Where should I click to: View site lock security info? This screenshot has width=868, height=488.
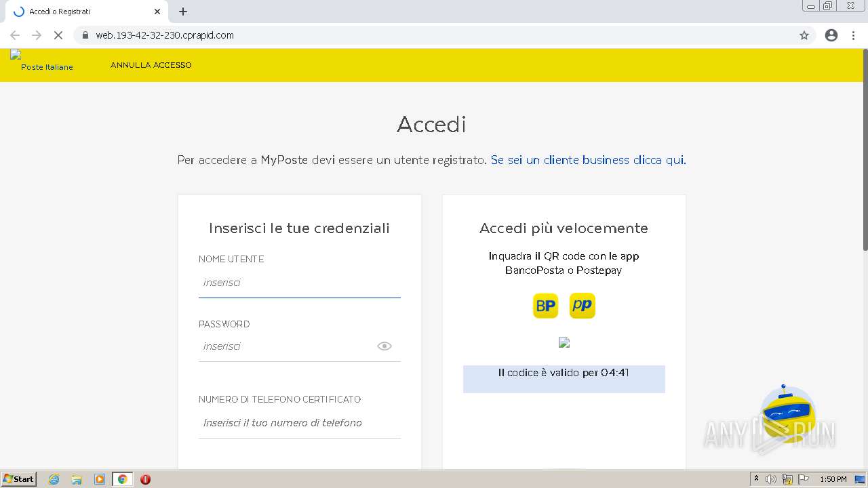tap(85, 35)
